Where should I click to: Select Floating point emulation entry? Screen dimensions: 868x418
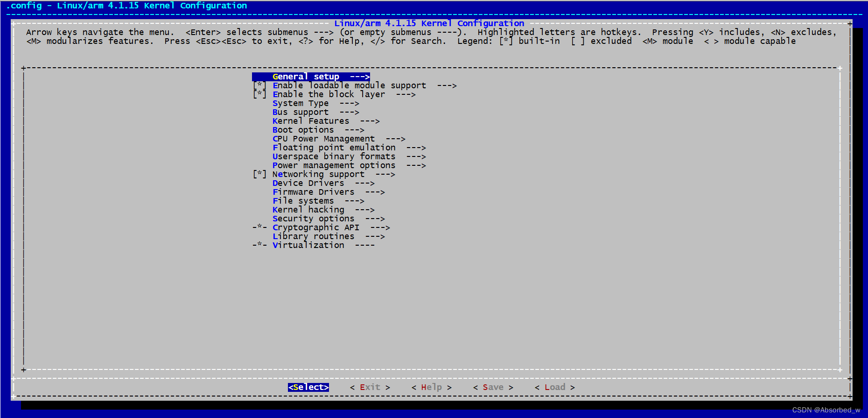349,148
